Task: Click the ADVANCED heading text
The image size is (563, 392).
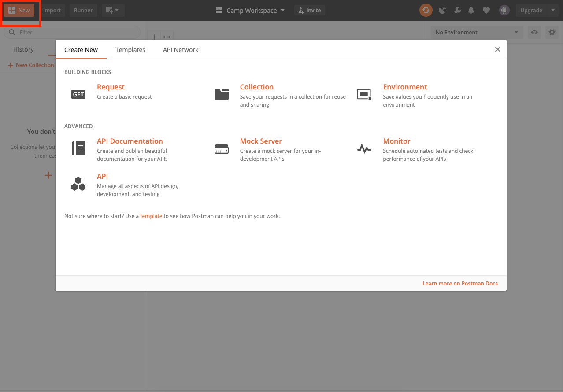Action: click(x=78, y=126)
